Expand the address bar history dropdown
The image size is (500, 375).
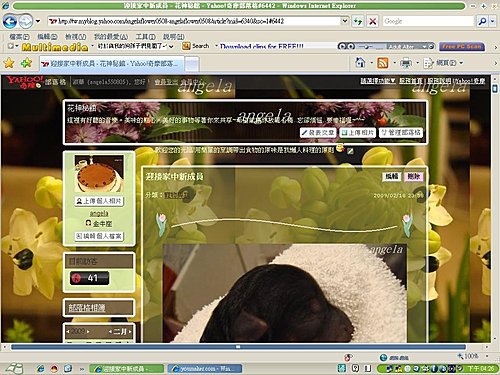(x=345, y=21)
